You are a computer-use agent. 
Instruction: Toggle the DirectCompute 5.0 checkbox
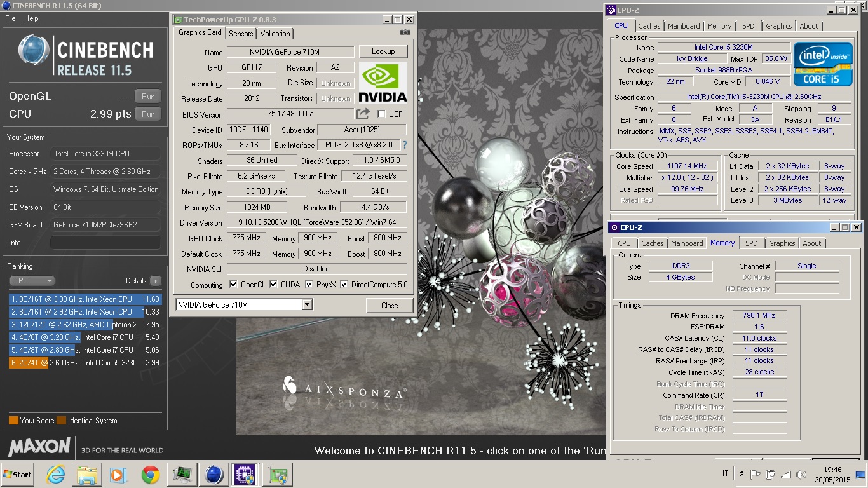344,285
